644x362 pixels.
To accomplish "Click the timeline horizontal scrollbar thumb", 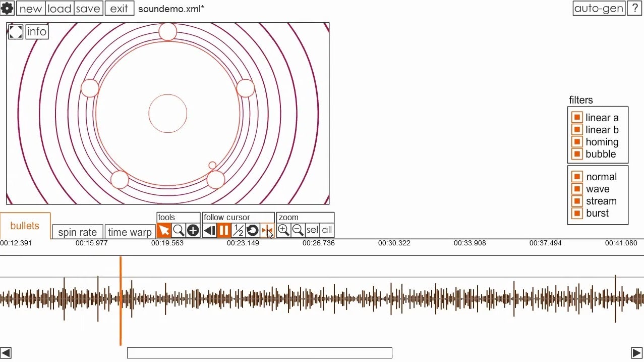I will pyautogui.click(x=259, y=352).
